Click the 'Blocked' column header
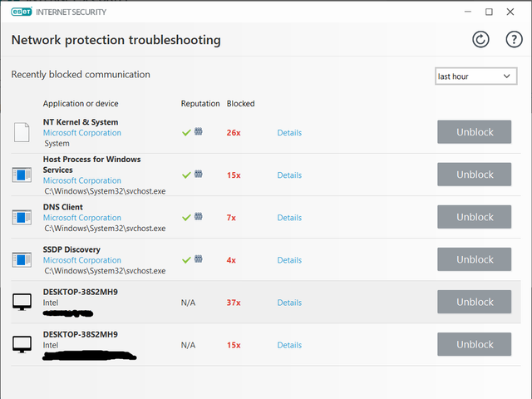Viewport: 532px width, 399px height. click(240, 103)
